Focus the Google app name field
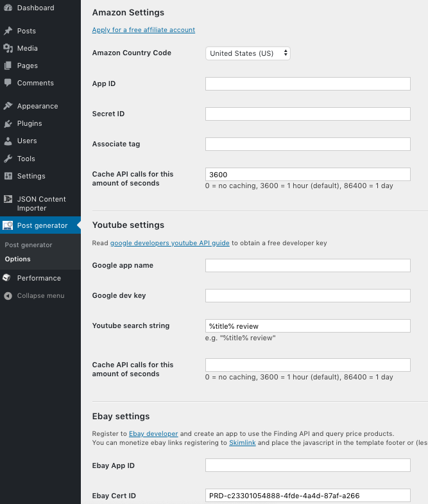428x504 pixels. [308, 266]
